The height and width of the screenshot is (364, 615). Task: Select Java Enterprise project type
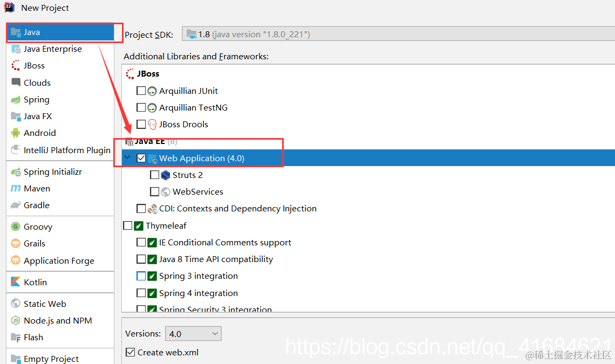click(52, 49)
